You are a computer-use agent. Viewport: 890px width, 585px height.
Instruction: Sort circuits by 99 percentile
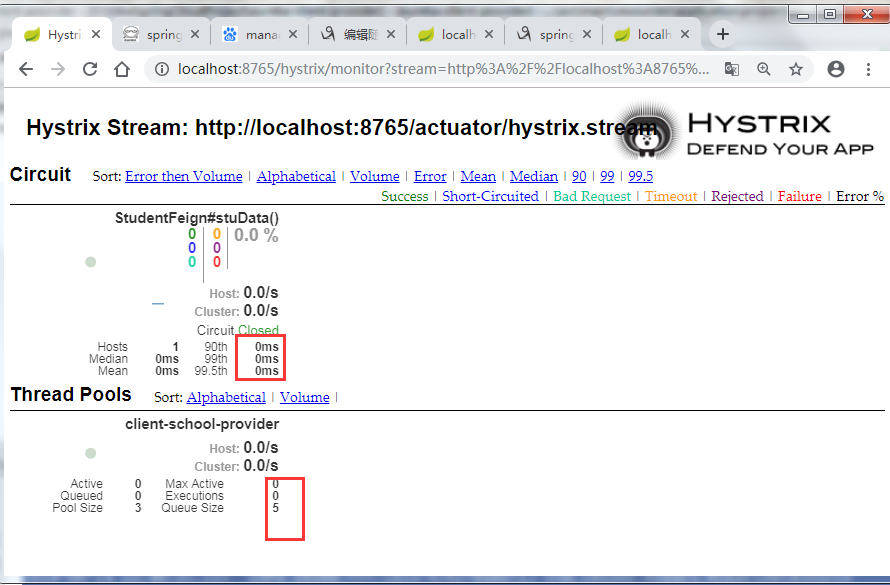pos(607,176)
